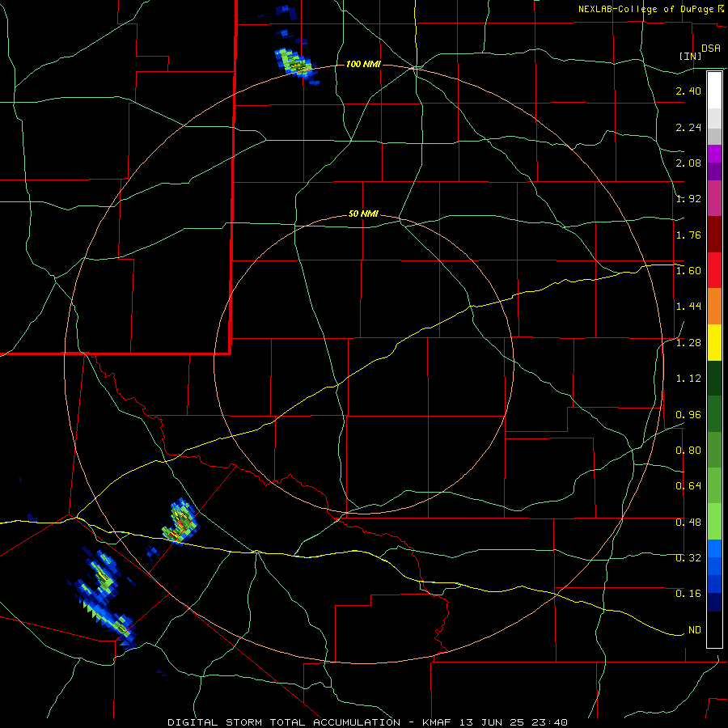
Task: Select the 1.92 legend value
Action: click(x=688, y=199)
